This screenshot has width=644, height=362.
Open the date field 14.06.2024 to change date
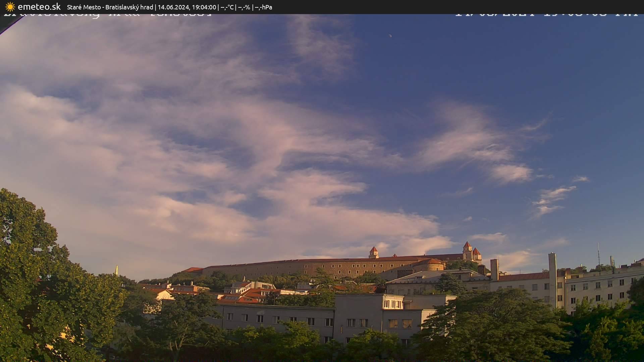[173, 7]
